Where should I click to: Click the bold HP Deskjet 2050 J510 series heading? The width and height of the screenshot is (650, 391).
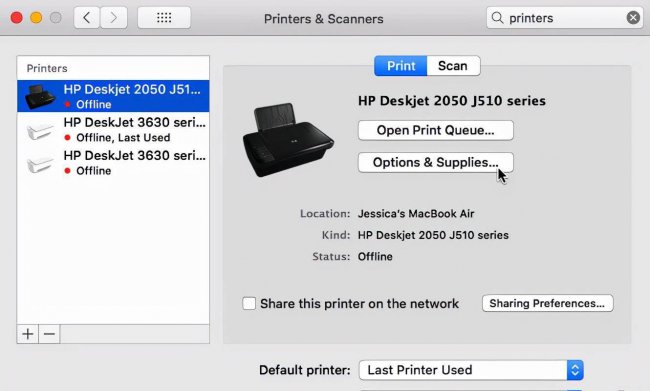[x=452, y=101]
